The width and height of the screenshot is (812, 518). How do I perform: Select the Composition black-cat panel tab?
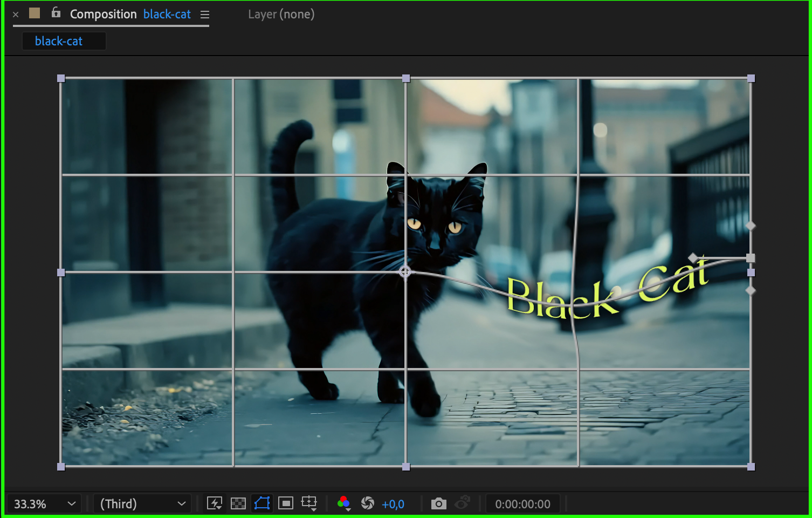pyautogui.click(x=130, y=15)
